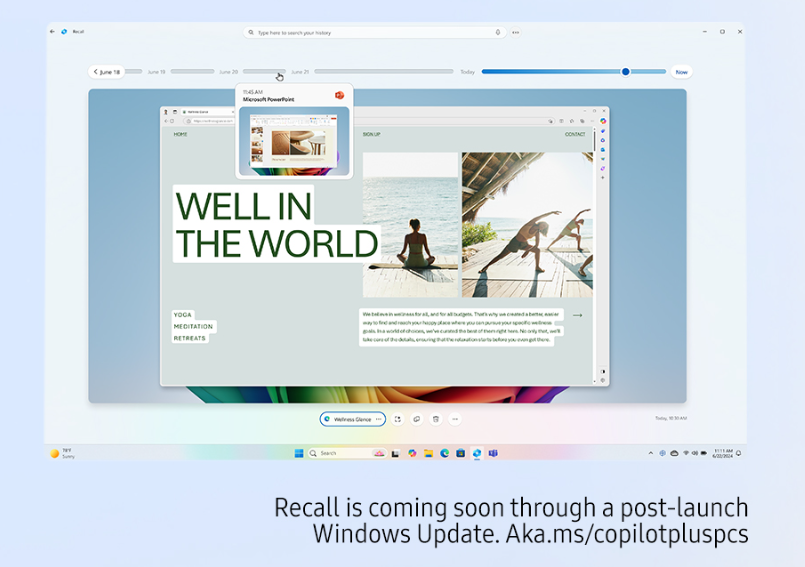Image resolution: width=805 pixels, height=567 pixels.
Task: Type in the search your history field
Action: (370, 32)
